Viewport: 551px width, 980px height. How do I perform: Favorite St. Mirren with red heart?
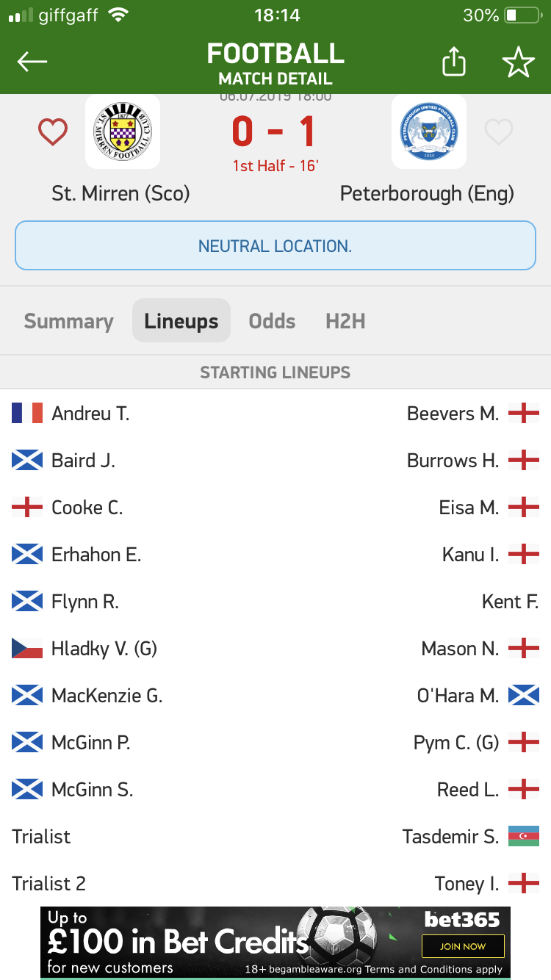[53, 132]
